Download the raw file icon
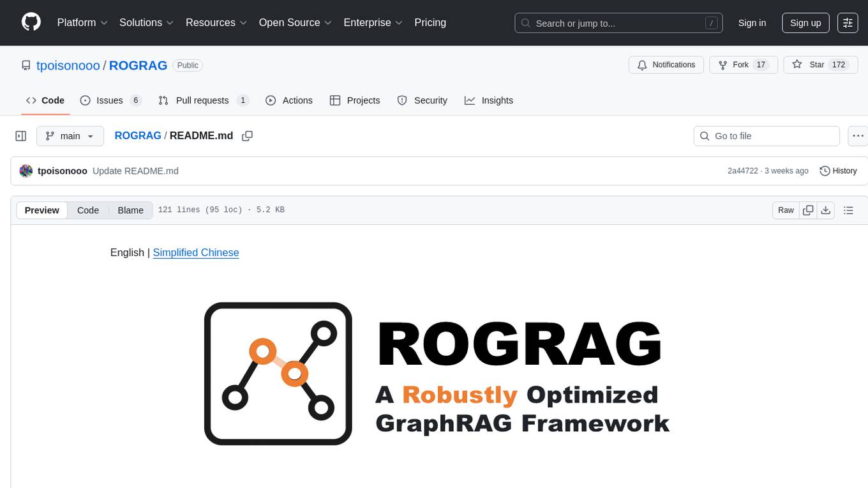Viewport: 868px width, 488px height. [x=826, y=210]
